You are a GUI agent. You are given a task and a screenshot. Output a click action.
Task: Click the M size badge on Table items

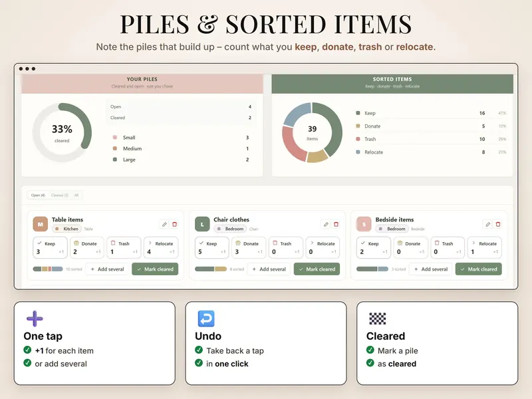coord(41,224)
